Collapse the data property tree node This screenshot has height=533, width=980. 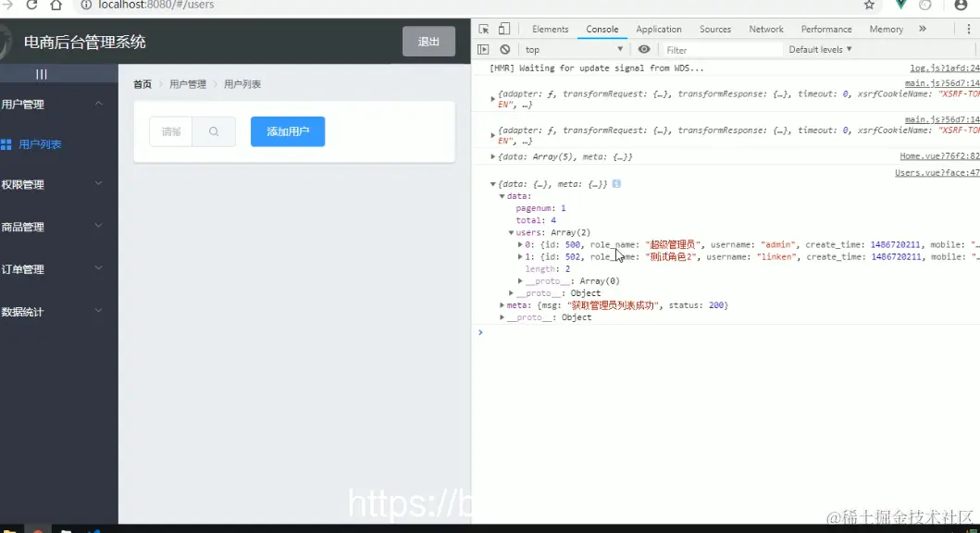coord(502,196)
